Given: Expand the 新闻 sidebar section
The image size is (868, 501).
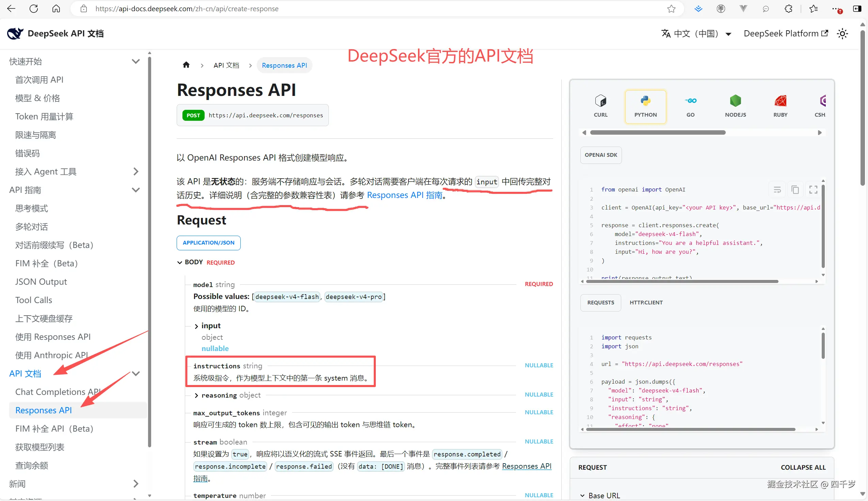Looking at the screenshot, I should coord(136,484).
